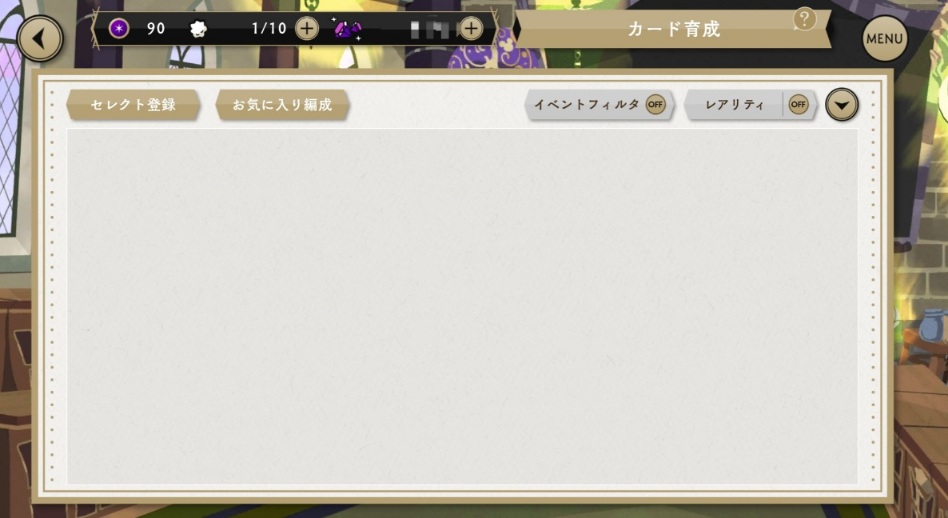948x518 pixels.
Task: Toggle the レアリティ OFF switch
Action: pyautogui.click(x=798, y=105)
